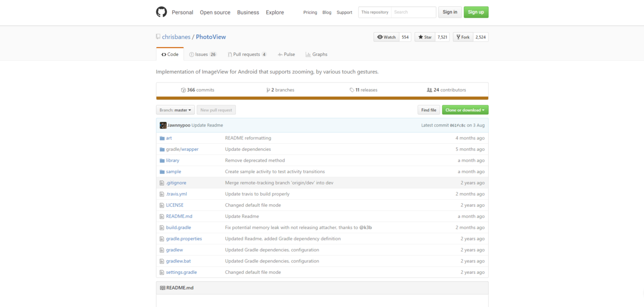Screen dimensions: 644x307
Task: Click the GitHub Octocat logo
Action: [162, 12]
